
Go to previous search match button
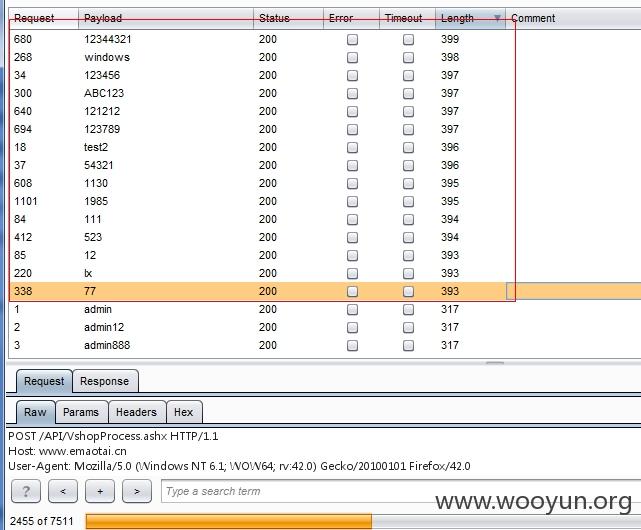click(63, 491)
